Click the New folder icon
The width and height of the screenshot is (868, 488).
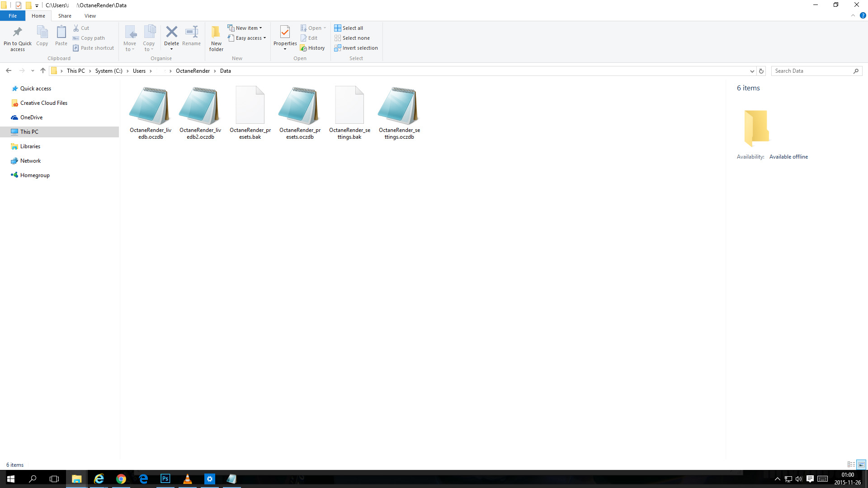(x=216, y=33)
